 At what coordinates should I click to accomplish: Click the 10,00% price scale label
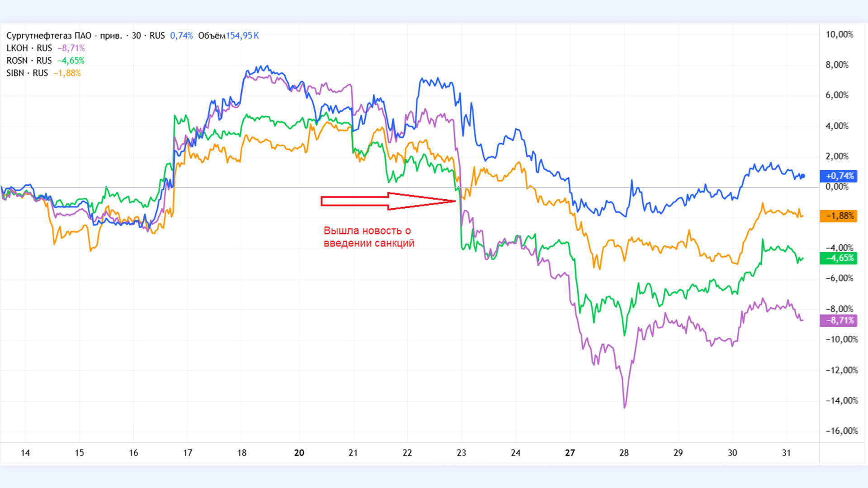pyautogui.click(x=839, y=34)
